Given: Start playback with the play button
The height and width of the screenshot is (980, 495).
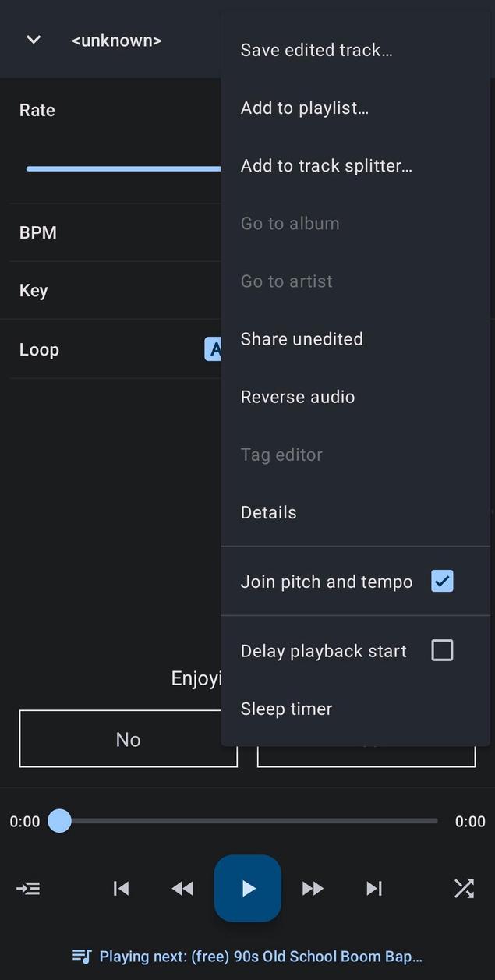Looking at the screenshot, I should (x=247, y=888).
